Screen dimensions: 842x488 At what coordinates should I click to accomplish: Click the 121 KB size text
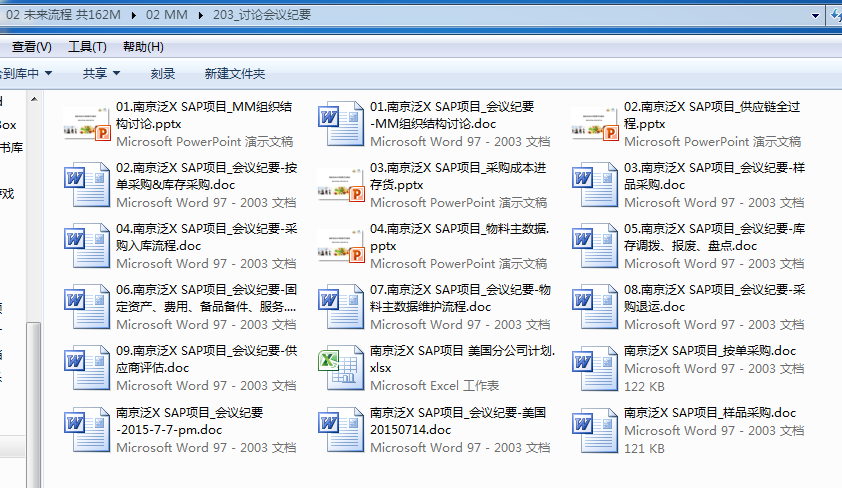(x=644, y=448)
